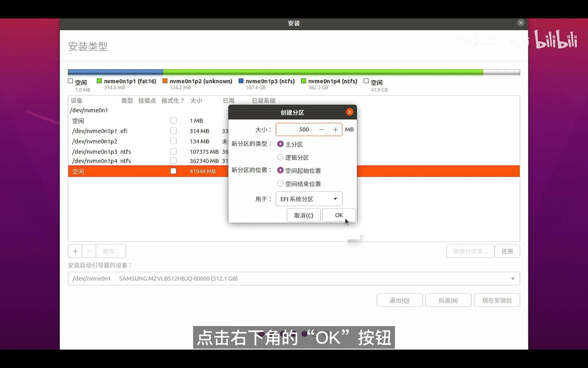Screen dimensions: 588x368
Task: Click 后退(B) back button
Action: click(x=448, y=300)
